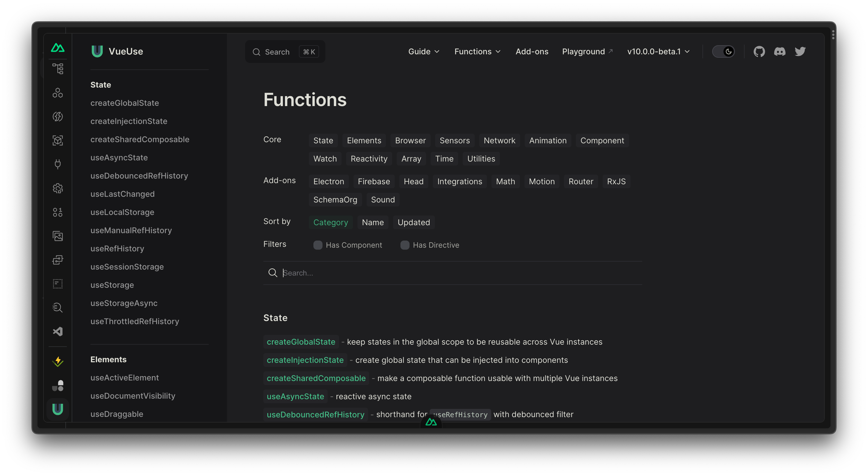
Task: Click the green mountain logo at the top left
Action: coord(58,48)
